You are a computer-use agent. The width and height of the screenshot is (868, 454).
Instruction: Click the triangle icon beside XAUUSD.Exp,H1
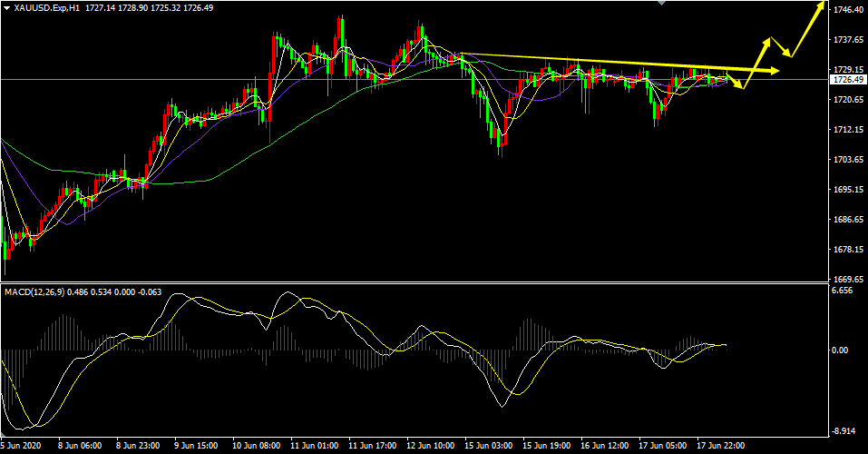click(5, 6)
